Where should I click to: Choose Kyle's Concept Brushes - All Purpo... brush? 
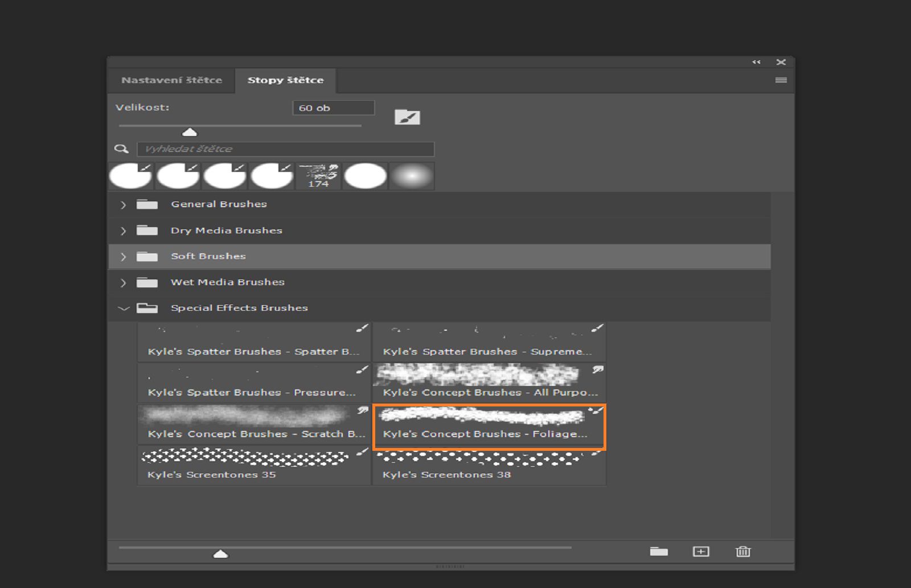[489, 383]
